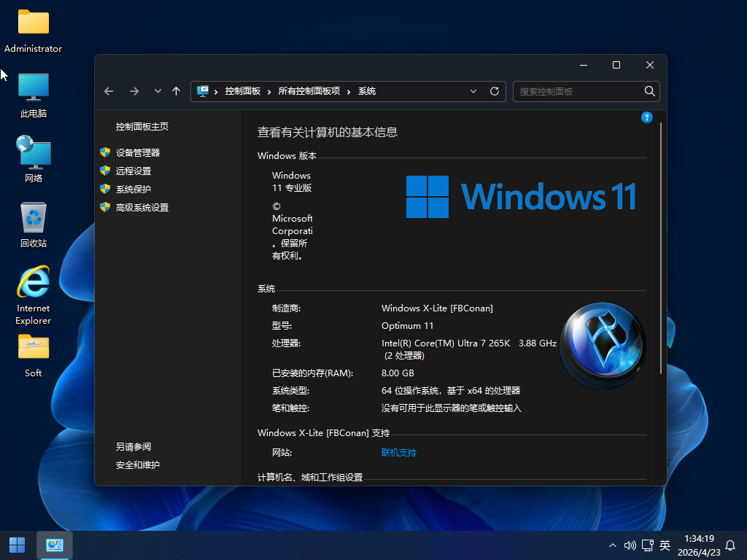Image resolution: width=747 pixels, height=560 pixels.
Task: Expand the arrow before 控制面板 in the breadcrumb
Action: 216,91
